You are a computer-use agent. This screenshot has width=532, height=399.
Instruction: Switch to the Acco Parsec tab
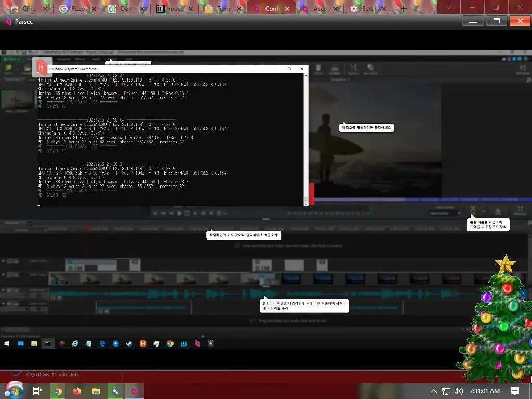(320, 9)
